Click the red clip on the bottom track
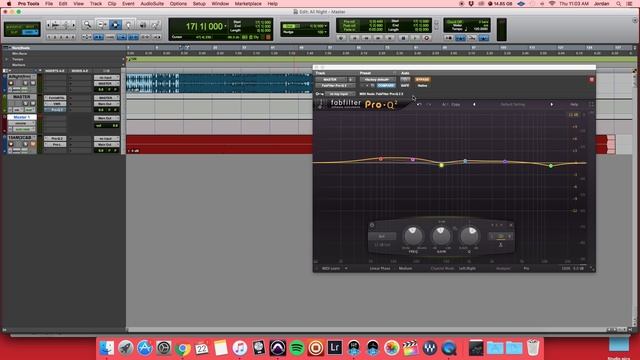Image resolution: width=640 pixels, height=360 pixels. pos(219,144)
